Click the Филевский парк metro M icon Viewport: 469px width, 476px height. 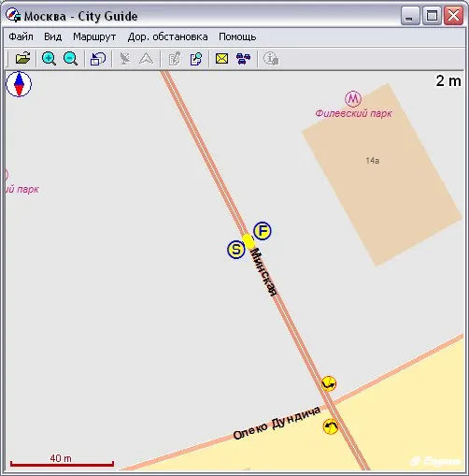[353, 99]
